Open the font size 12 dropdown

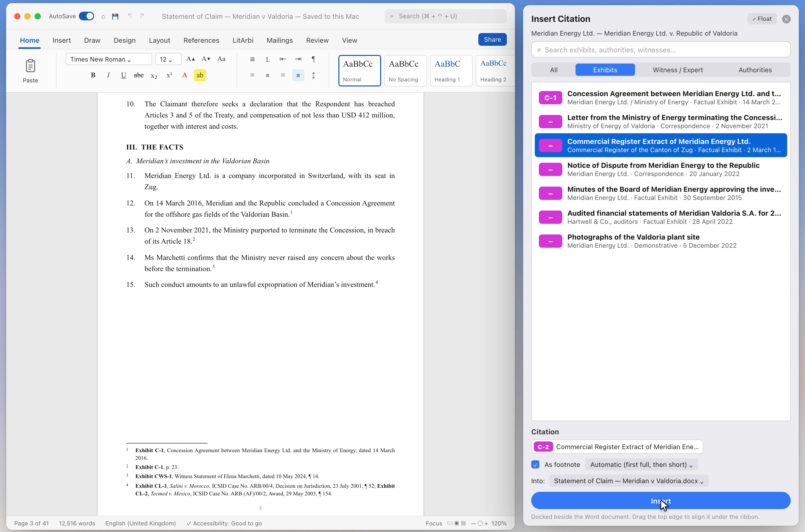(168, 59)
